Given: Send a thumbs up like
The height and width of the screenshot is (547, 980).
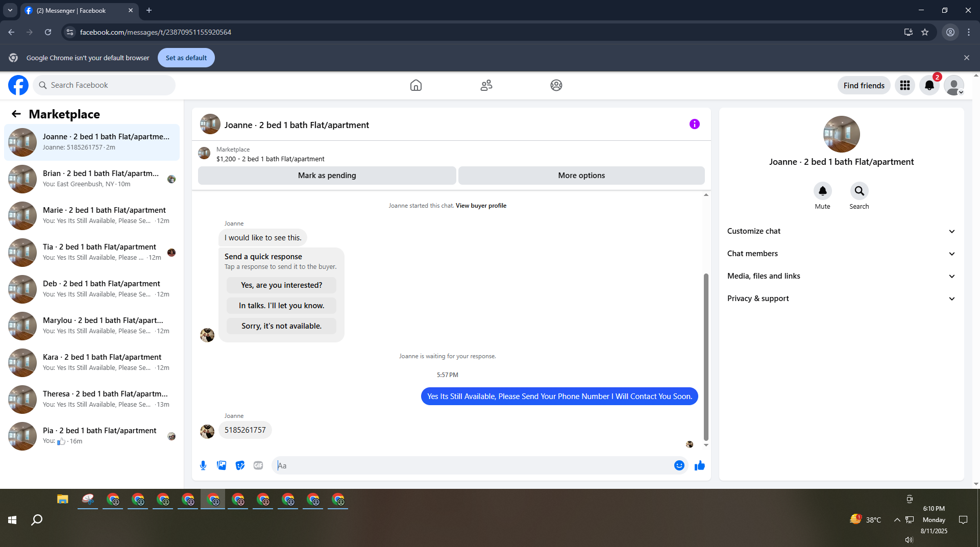Looking at the screenshot, I should pos(700,465).
